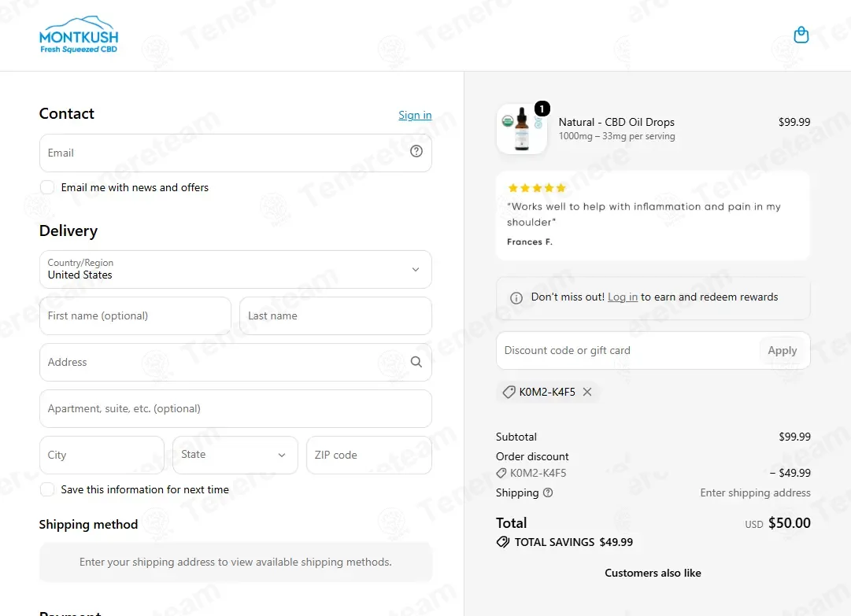This screenshot has width=851, height=616.
Task: Open the Country/Region dropdown
Action: [235, 270]
